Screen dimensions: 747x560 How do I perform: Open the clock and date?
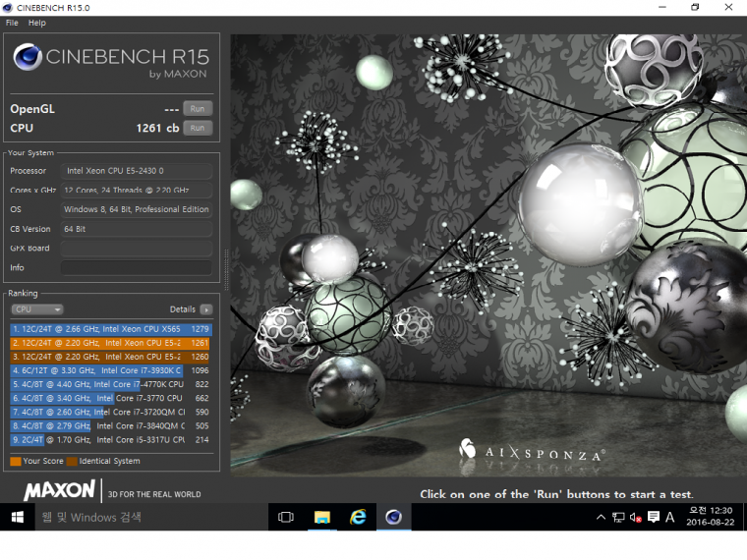tap(711, 517)
